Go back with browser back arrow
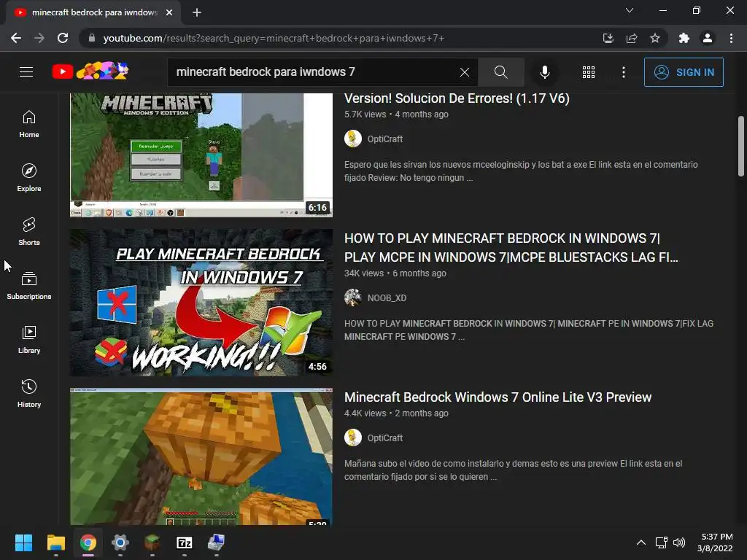 [16, 38]
